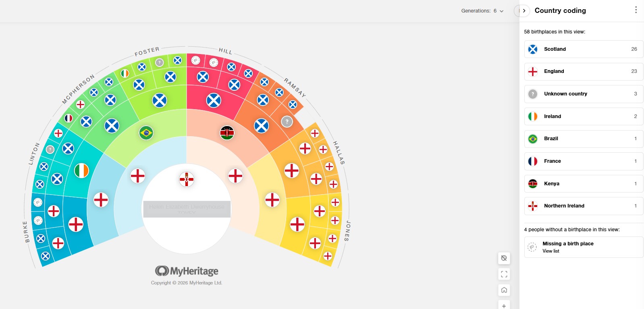
Task: Choose France in the birthplaces list
Action: (x=583, y=161)
